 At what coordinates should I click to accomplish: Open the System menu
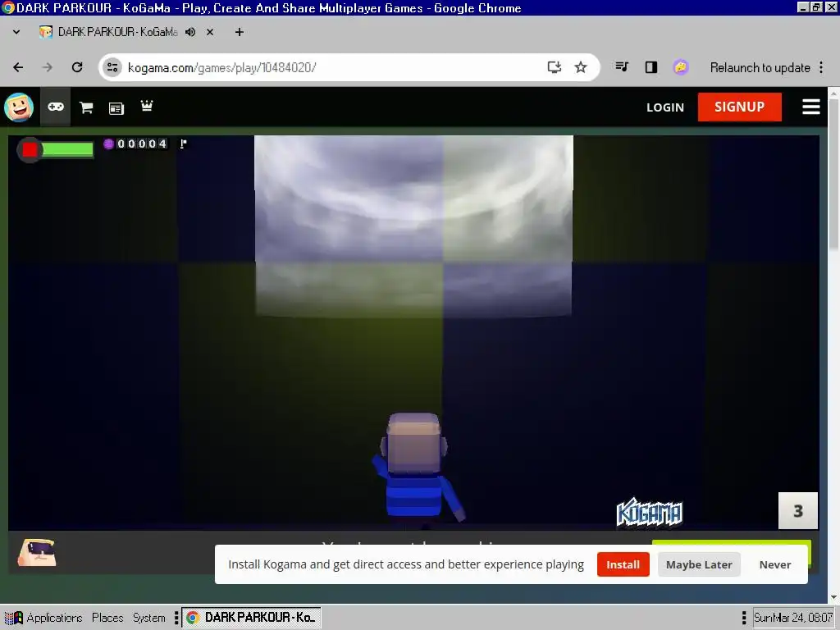149,618
